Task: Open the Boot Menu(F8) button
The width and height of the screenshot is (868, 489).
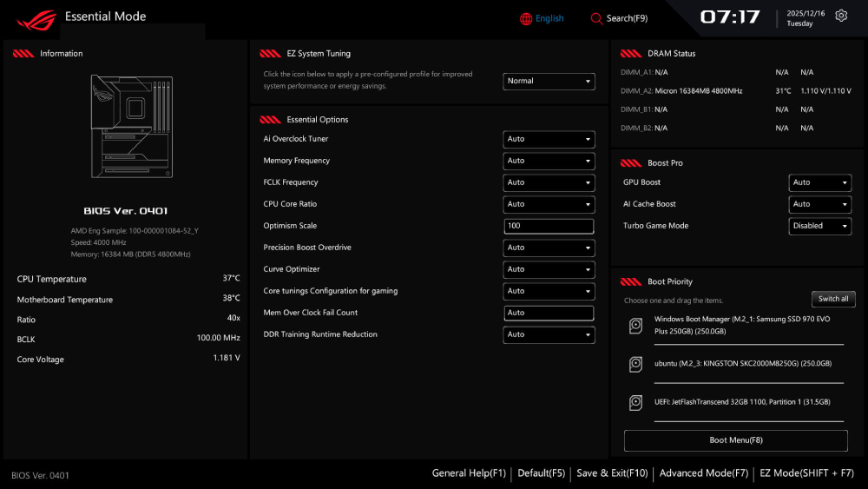Action: tap(735, 440)
